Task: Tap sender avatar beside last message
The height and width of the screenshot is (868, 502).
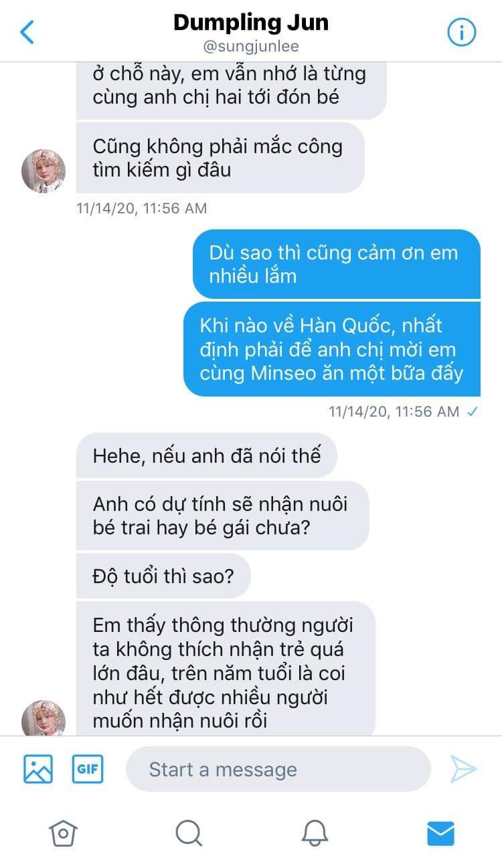Action: click(44, 719)
